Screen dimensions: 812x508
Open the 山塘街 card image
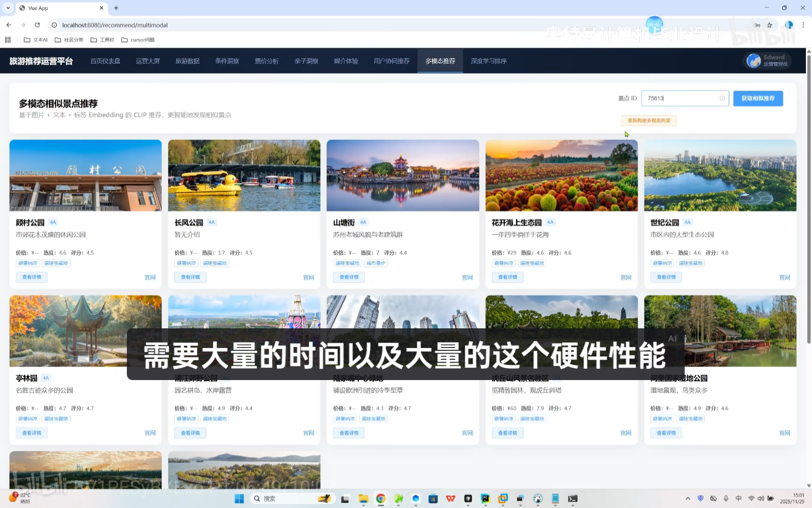[x=403, y=175]
